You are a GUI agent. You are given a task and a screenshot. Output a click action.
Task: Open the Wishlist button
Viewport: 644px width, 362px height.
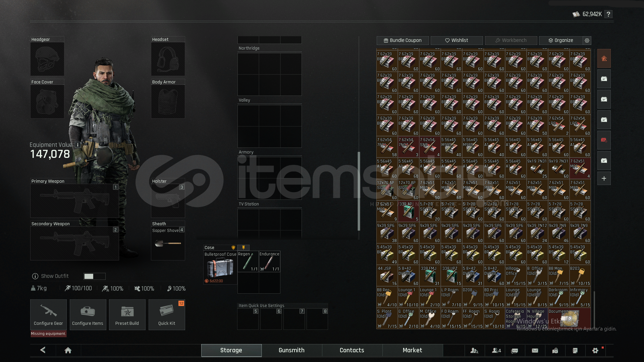tap(457, 41)
